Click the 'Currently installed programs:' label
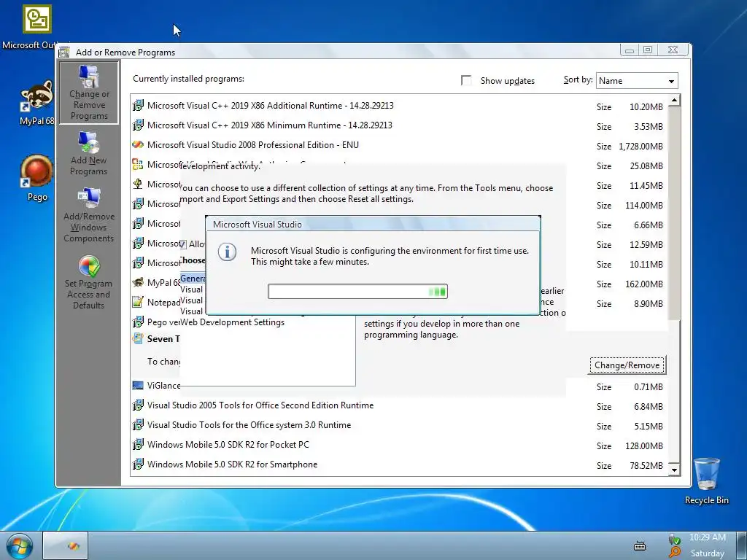The image size is (747, 560). [x=189, y=79]
